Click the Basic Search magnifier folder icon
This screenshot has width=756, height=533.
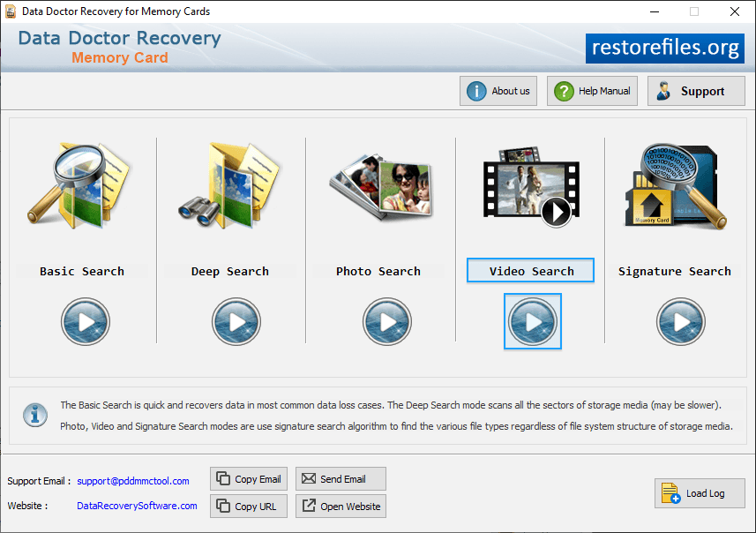coord(79,185)
